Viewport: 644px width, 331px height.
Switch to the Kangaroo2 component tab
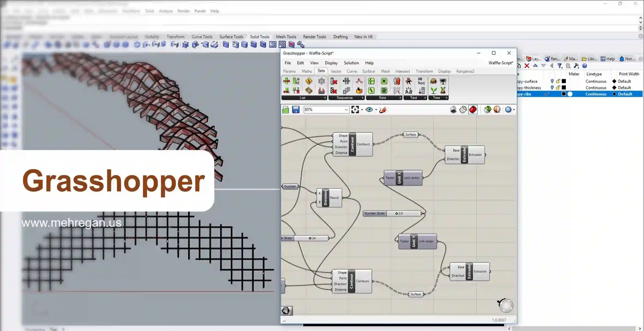[465, 71]
